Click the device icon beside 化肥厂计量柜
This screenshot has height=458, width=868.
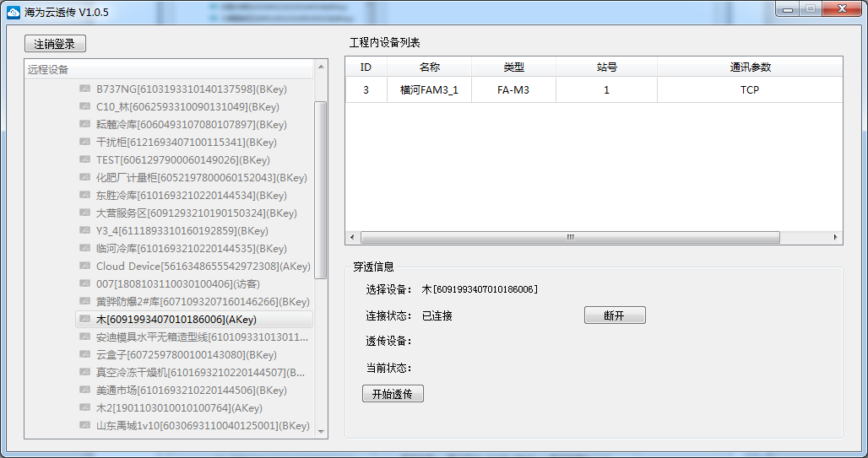pos(84,177)
